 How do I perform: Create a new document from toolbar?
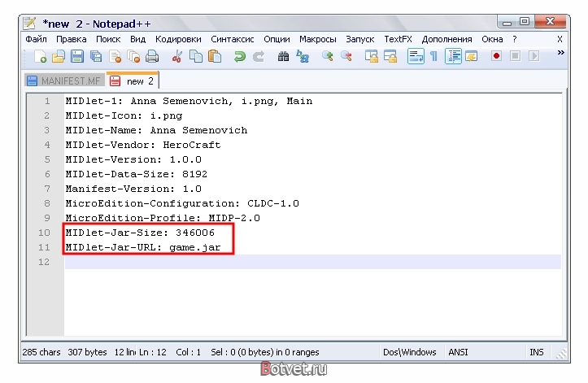coord(40,57)
